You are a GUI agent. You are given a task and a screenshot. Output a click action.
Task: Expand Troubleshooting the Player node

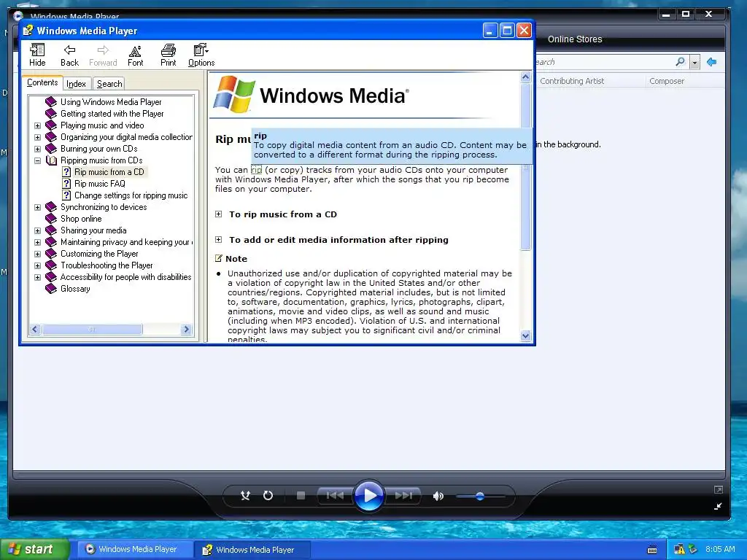tap(38, 265)
